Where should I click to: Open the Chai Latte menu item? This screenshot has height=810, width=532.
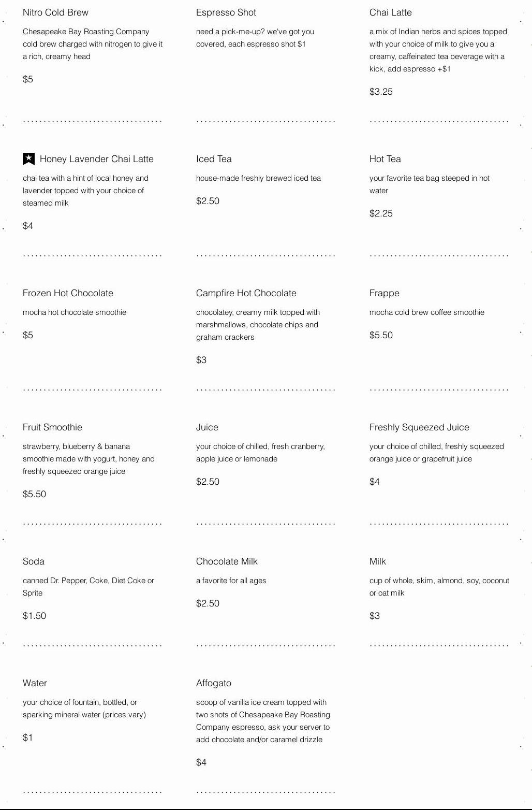[x=391, y=12]
